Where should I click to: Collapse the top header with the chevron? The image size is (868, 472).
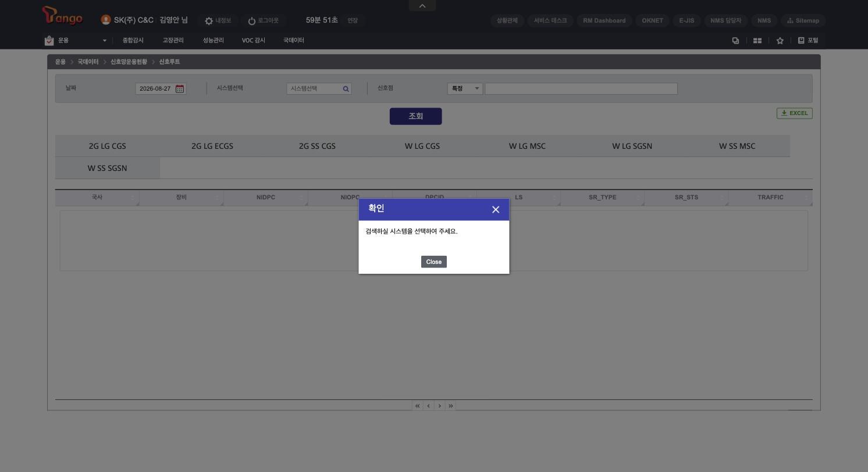[x=422, y=6]
